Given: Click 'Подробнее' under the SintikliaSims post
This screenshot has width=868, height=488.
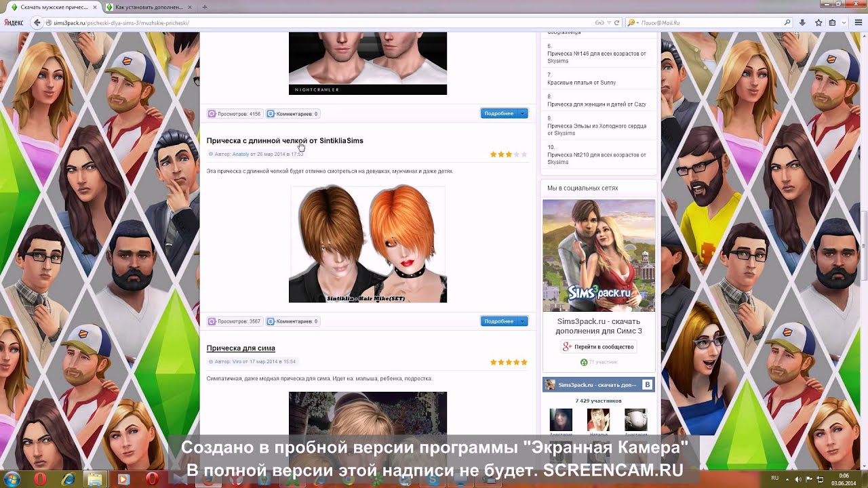Looking at the screenshot, I should 499,321.
